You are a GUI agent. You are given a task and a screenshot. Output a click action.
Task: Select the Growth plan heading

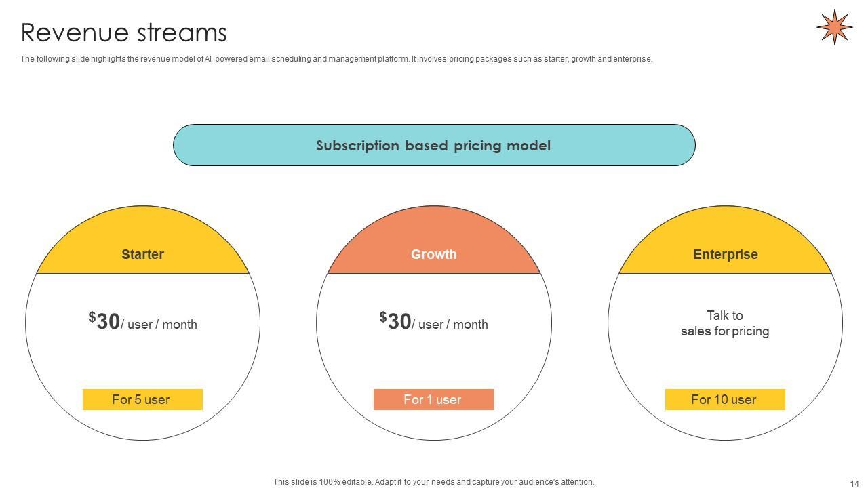pyautogui.click(x=433, y=255)
